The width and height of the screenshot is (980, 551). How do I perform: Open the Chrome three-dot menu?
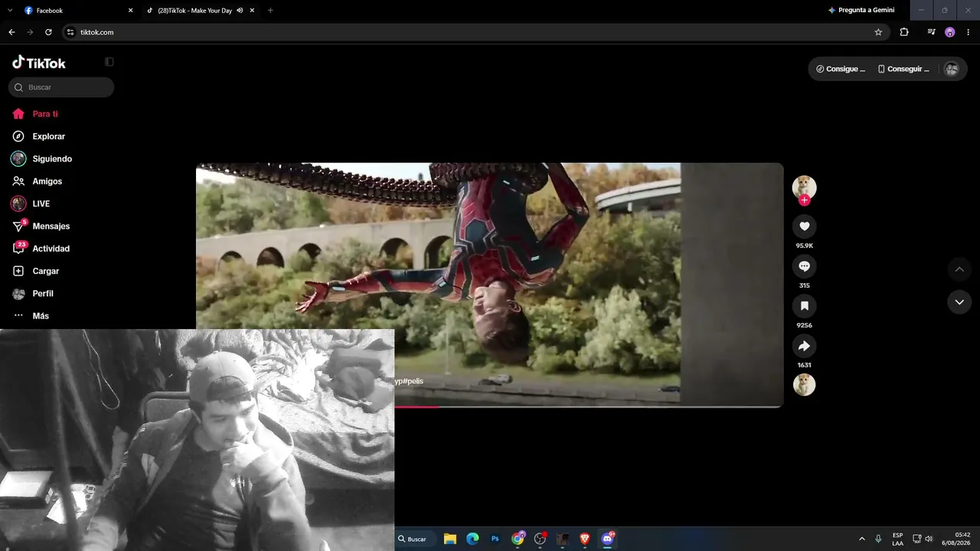coord(969,32)
